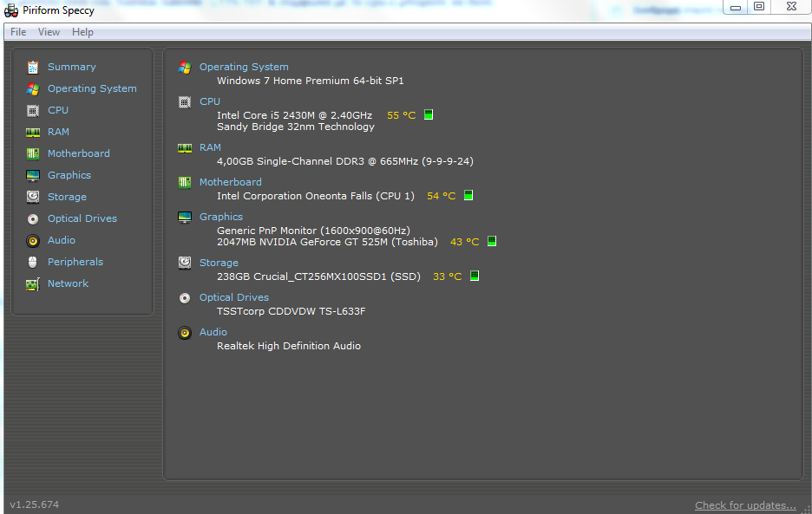Click the TSSTcorp CDDVDW TS-L633F text
812x514 pixels.
click(291, 311)
